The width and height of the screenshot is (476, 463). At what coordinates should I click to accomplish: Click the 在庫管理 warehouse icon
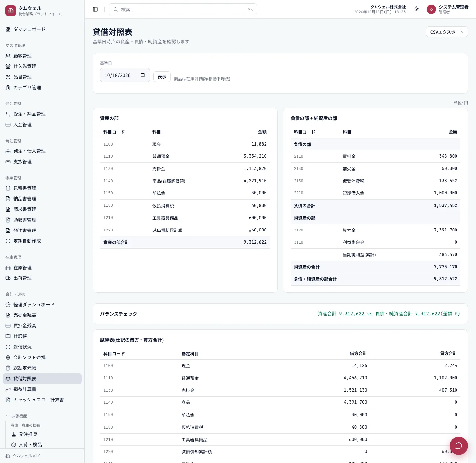coord(8,268)
